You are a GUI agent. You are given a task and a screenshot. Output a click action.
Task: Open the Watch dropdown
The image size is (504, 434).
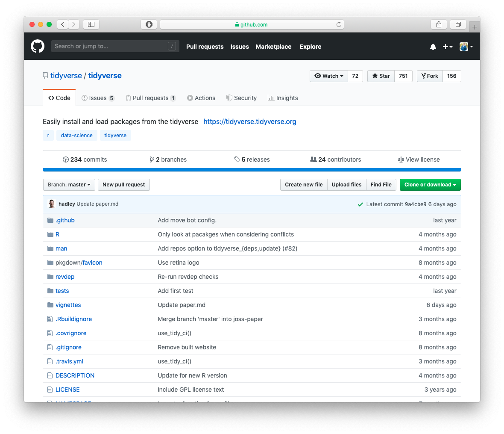[x=329, y=76]
